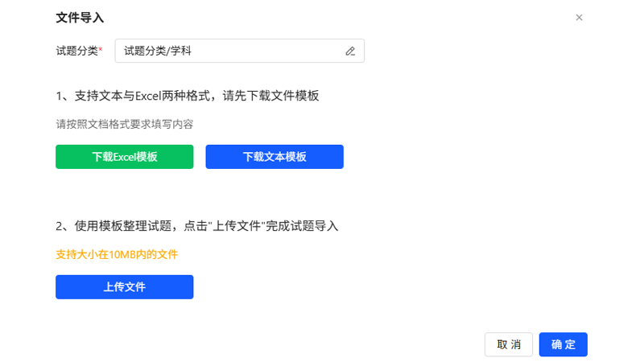Close the 文件导入 dialog
This screenshot has height=362, width=644.
[579, 17]
